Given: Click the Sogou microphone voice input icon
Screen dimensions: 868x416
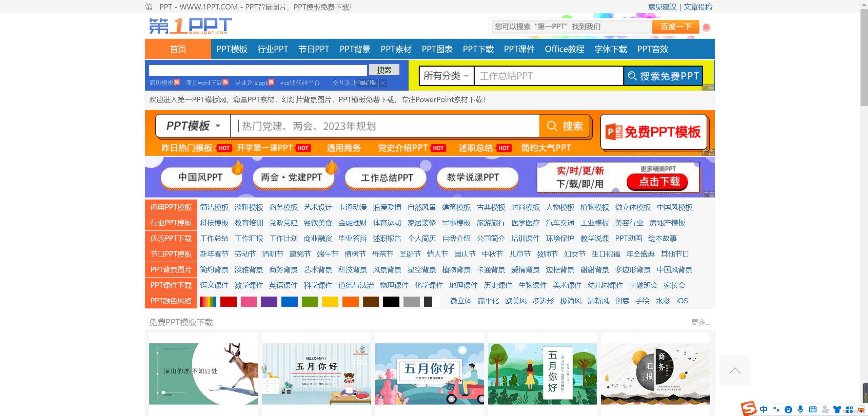Looking at the screenshot, I should pos(800,409).
